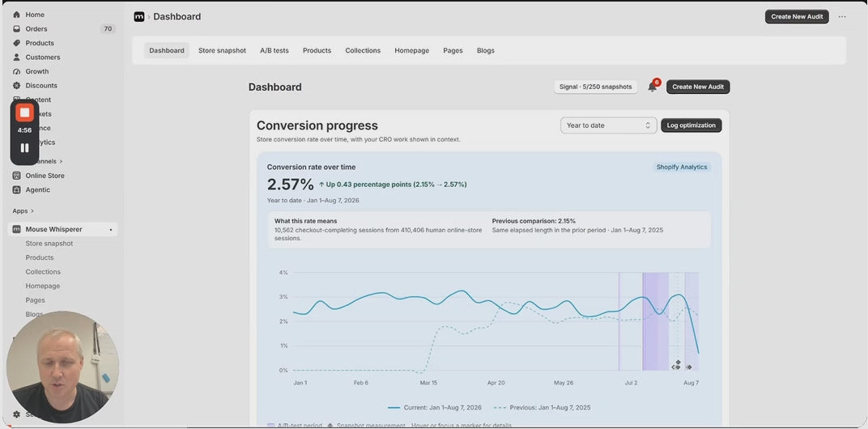Expand the Sales channels chevron
Image resolution: width=868 pixels, height=429 pixels.
tap(61, 161)
